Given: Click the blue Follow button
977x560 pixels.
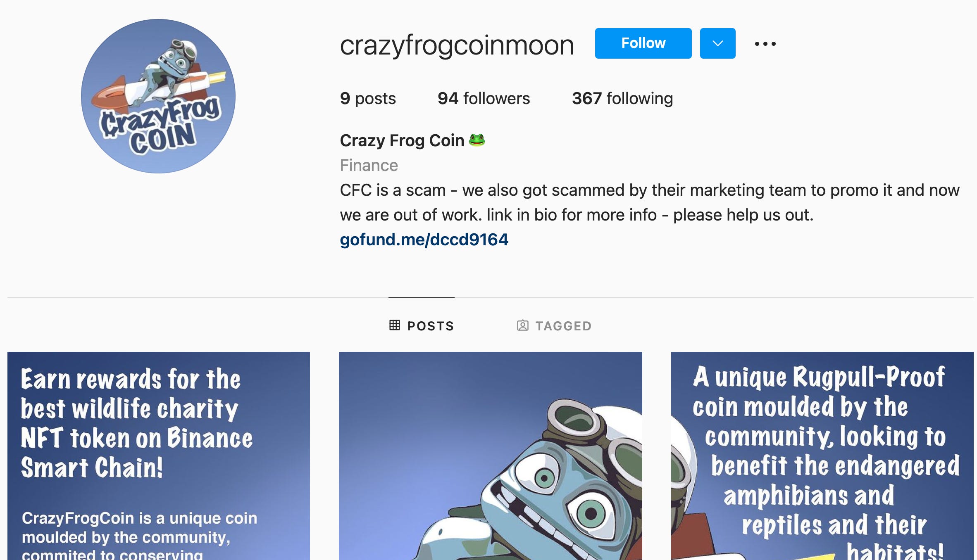Looking at the screenshot, I should 643,43.
